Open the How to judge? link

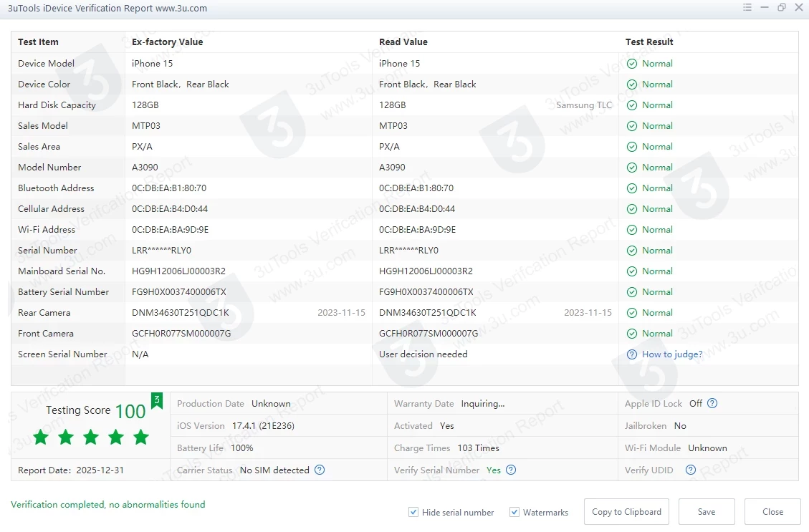pyautogui.click(x=672, y=354)
